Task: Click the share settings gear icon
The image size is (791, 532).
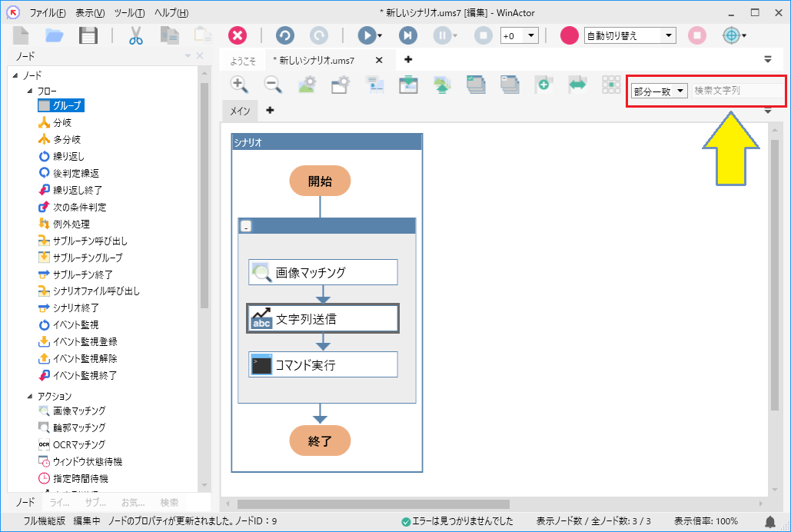Action: pyautogui.click(x=341, y=85)
